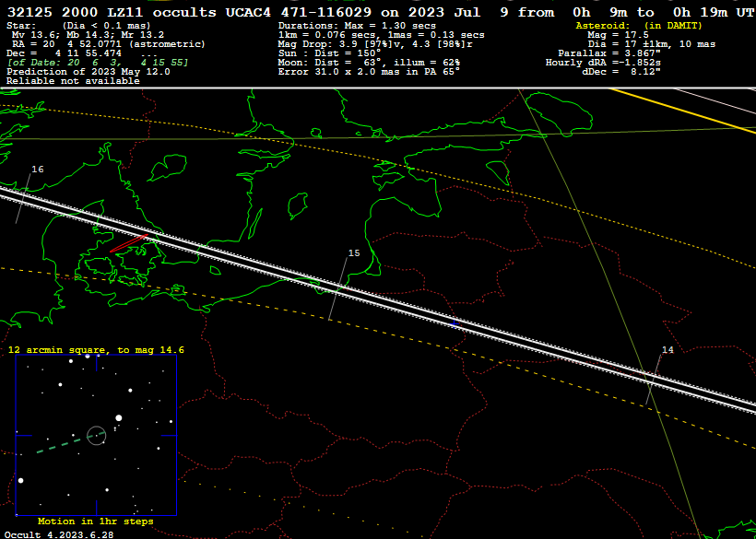Click the small blue tick on the shadow path
756x539 pixels.
tap(454, 323)
